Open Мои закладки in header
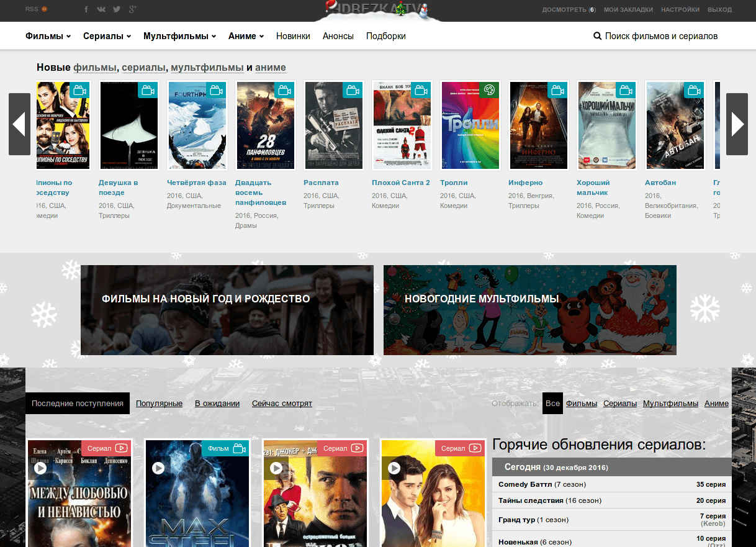 [x=628, y=10]
